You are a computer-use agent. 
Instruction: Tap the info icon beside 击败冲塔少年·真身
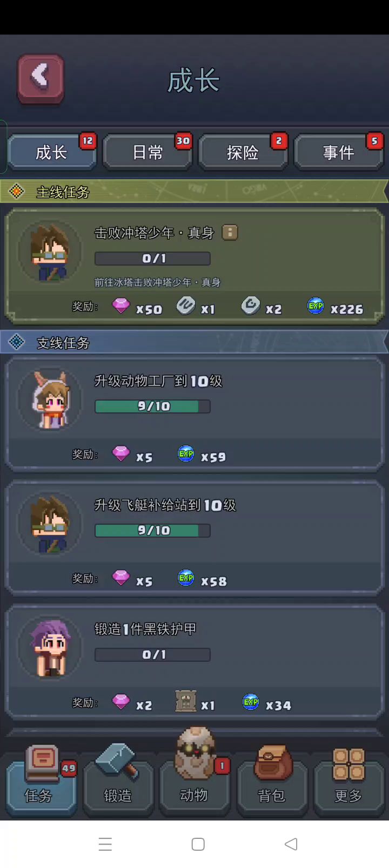click(230, 233)
